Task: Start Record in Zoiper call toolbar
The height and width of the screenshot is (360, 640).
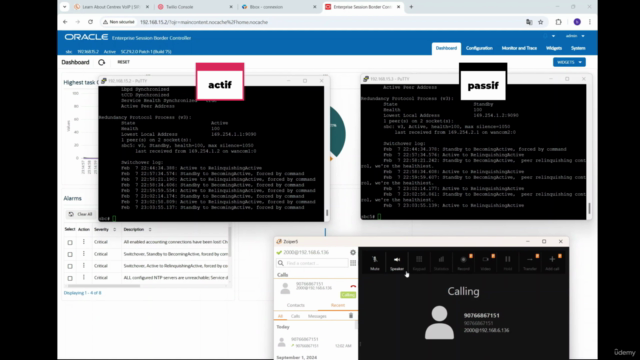Action: [463, 263]
